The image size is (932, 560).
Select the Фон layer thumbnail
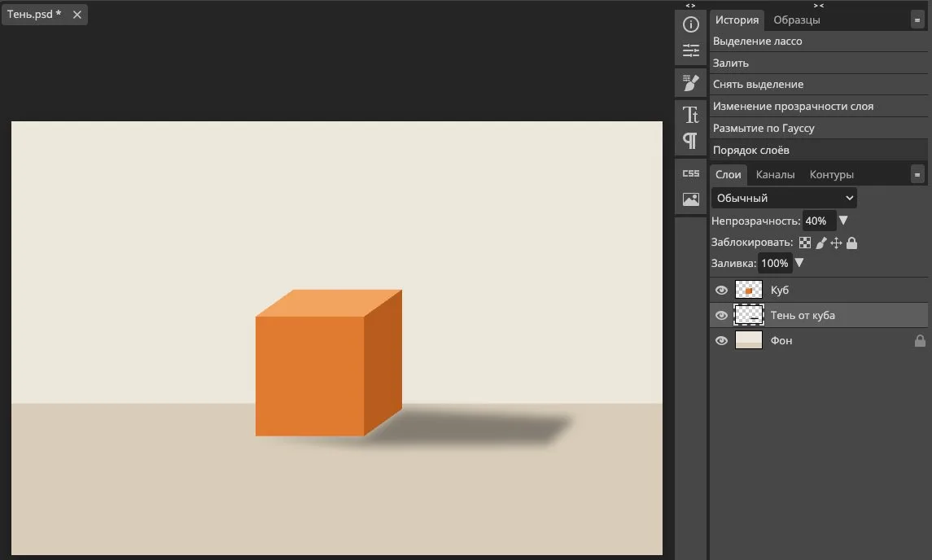click(748, 340)
